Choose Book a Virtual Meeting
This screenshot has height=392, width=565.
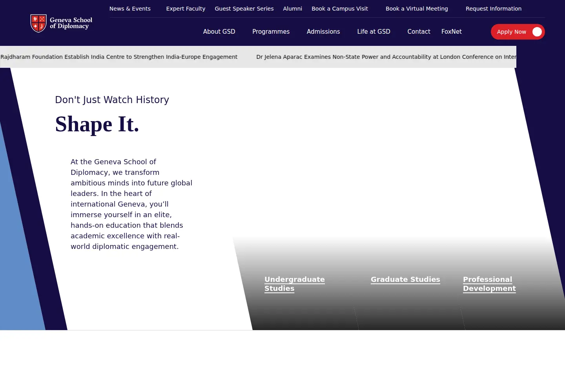(417, 9)
